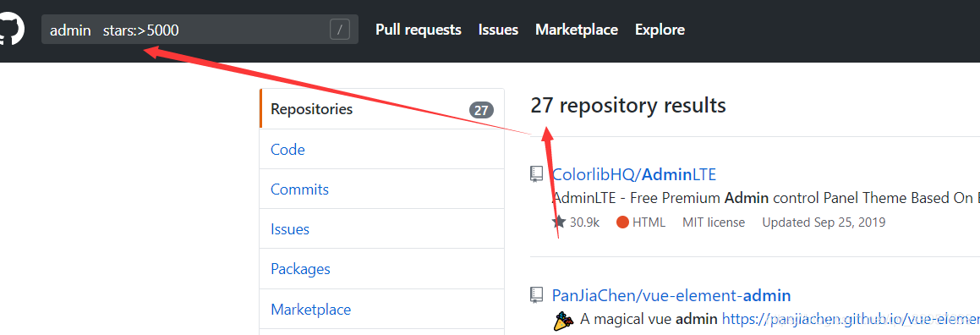Open the panjiachen.github.io link
This screenshot has height=335, width=980.
pyautogui.click(x=851, y=320)
